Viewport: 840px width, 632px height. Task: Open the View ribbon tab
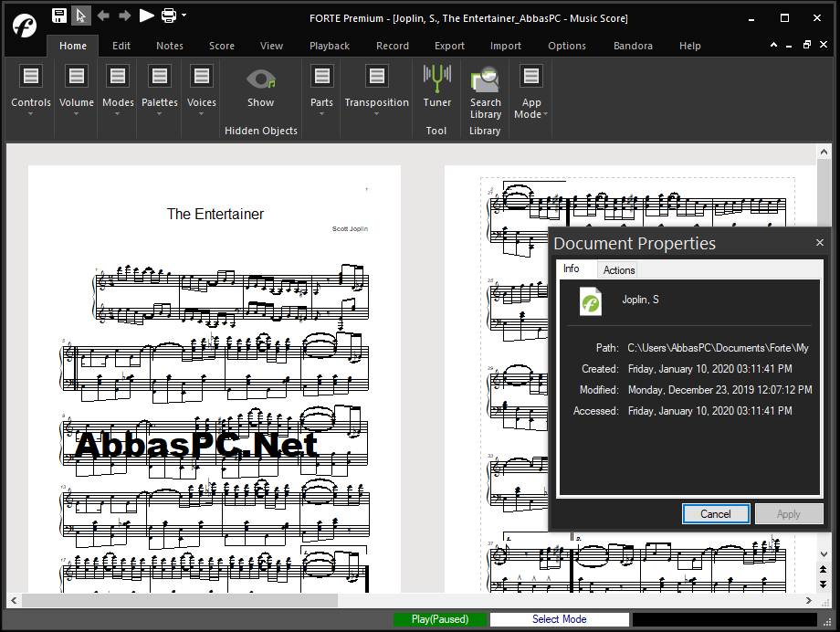point(271,46)
